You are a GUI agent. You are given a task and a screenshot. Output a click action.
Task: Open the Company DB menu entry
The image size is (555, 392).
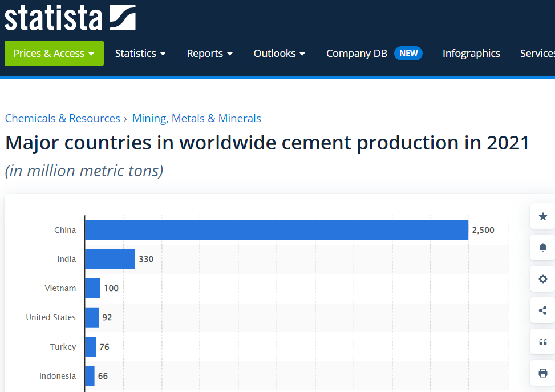pos(357,53)
